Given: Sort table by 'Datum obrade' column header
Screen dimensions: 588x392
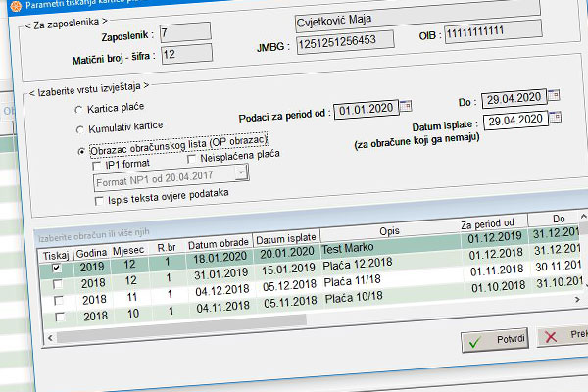Looking at the screenshot, I should (219, 243).
